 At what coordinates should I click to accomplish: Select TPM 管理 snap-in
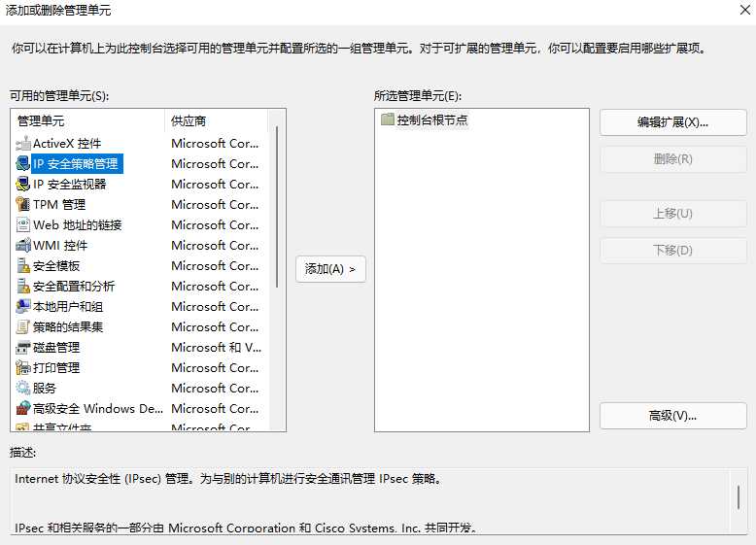(x=59, y=204)
